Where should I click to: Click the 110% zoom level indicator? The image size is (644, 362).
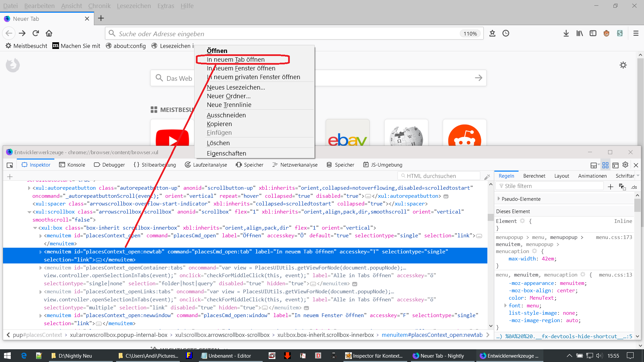470,34
